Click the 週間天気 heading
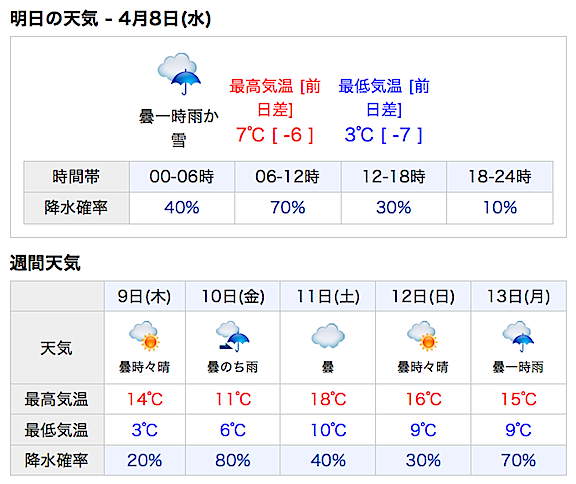576x484 pixels. point(45,263)
